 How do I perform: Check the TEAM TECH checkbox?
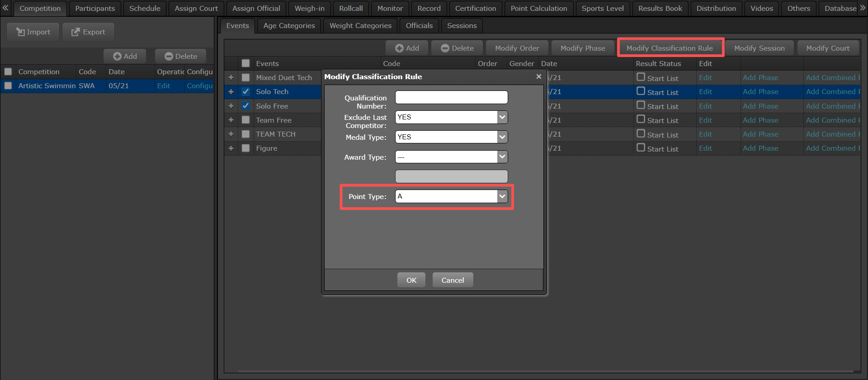click(245, 134)
